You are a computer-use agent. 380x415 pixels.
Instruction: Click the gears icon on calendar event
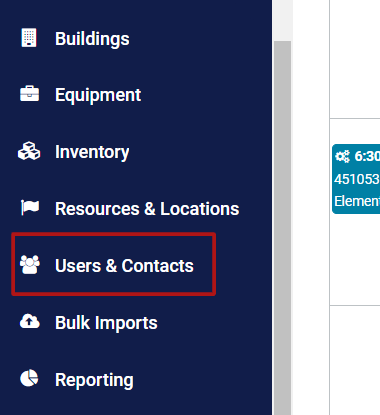click(342, 156)
